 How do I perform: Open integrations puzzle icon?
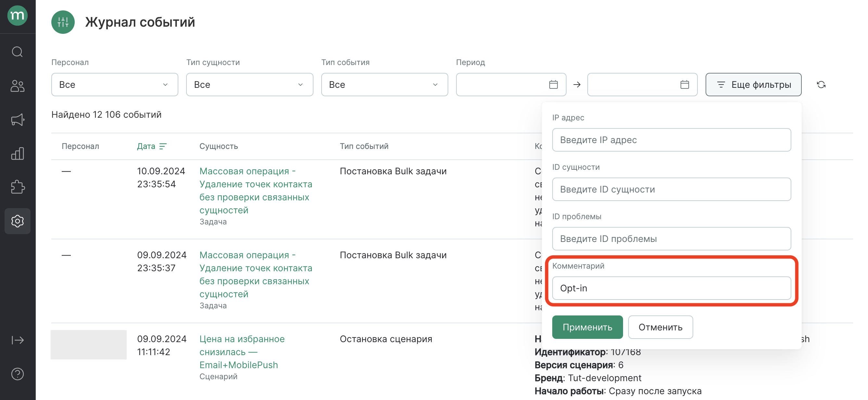pyautogui.click(x=18, y=187)
